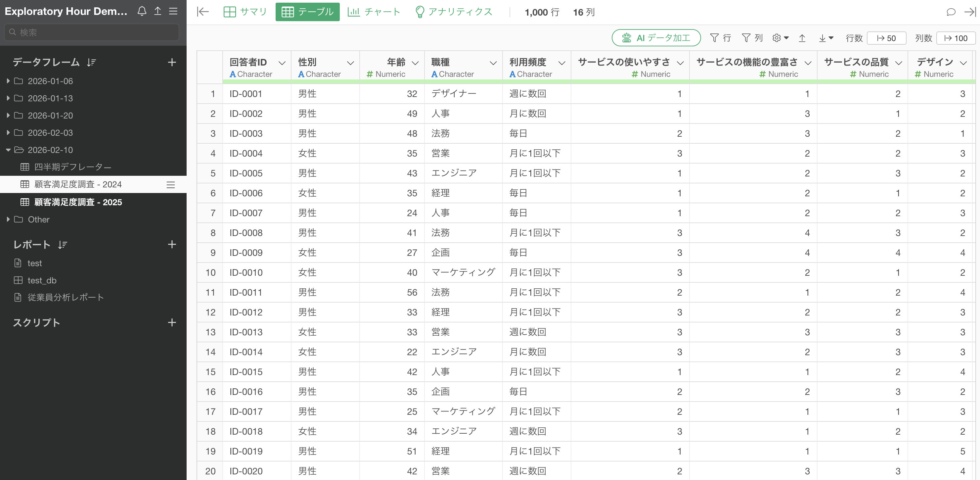Click the 行 filter button

point(721,38)
